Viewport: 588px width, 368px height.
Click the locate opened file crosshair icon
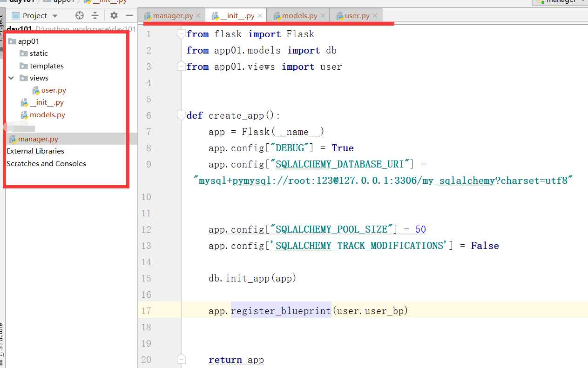[80, 15]
